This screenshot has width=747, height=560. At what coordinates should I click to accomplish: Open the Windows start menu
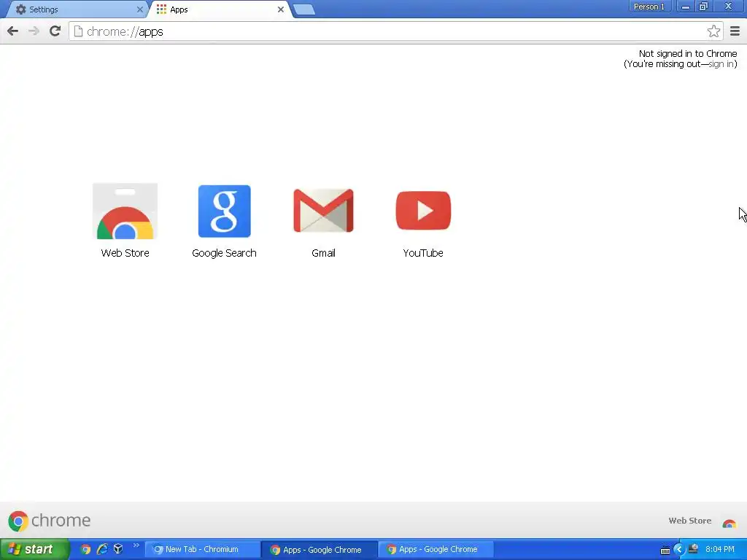pyautogui.click(x=34, y=549)
